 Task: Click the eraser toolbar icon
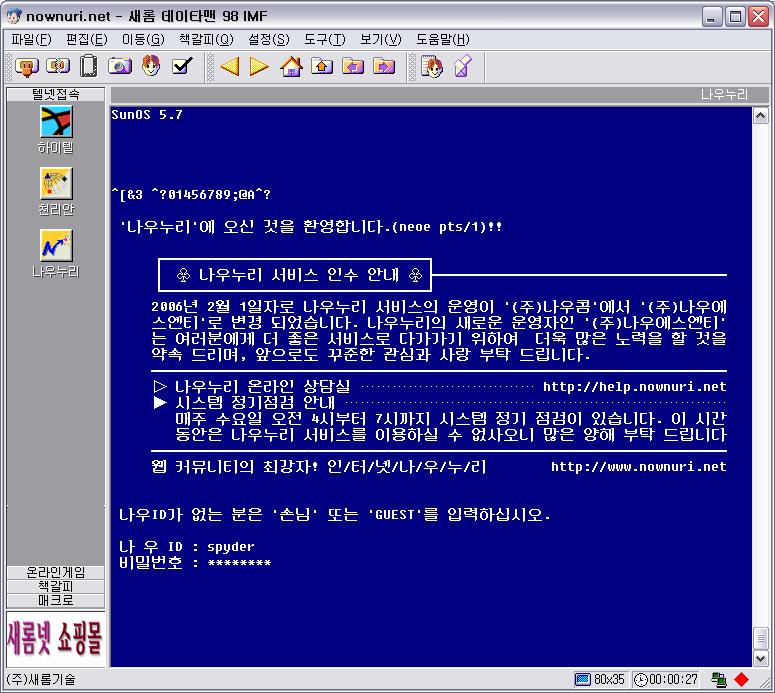[463, 66]
